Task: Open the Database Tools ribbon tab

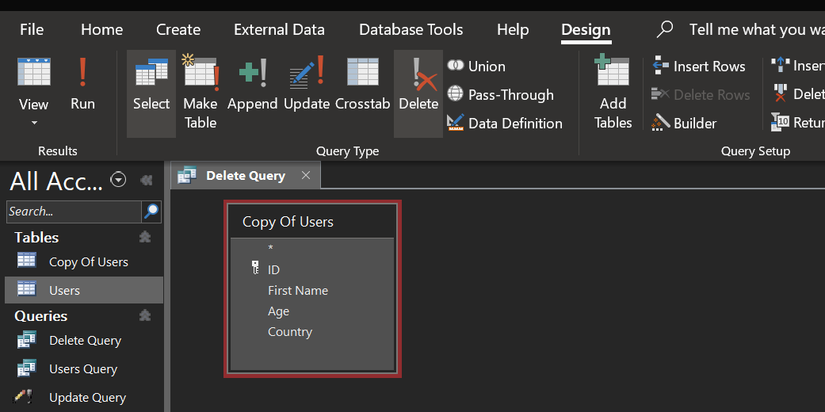Action: coord(410,29)
